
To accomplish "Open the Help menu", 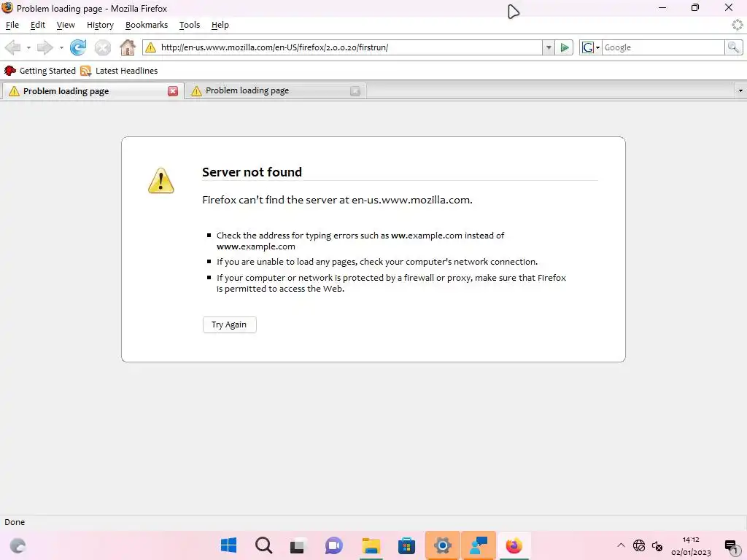I will click(220, 25).
